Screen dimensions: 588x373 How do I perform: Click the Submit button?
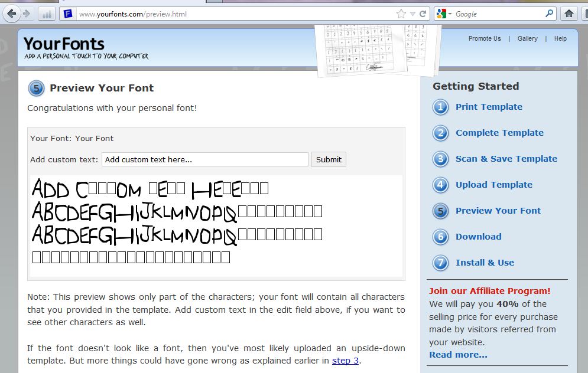coord(329,159)
